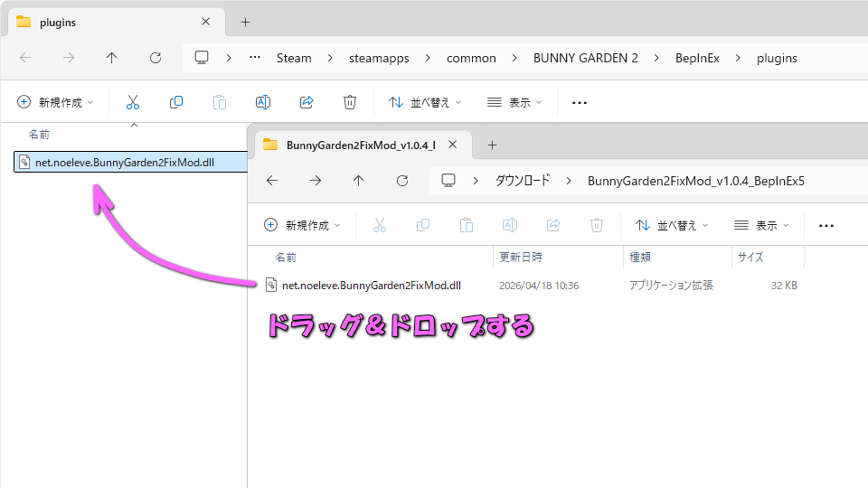Screen dimensions: 868x488
Task: Select the BunnyGarden2FixMod_v1.0.4 tab
Action: (360, 145)
